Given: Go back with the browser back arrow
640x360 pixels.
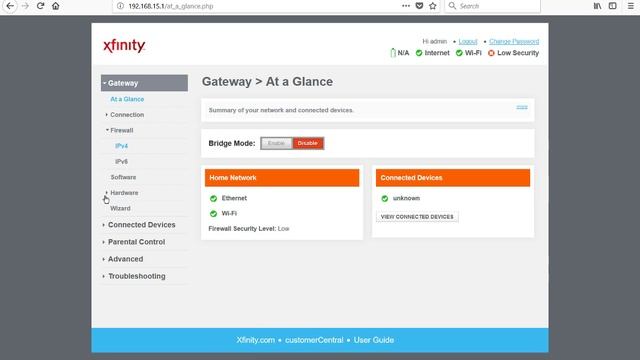Looking at the screenshot, I should pyautogui.click(x=10, y=6).
